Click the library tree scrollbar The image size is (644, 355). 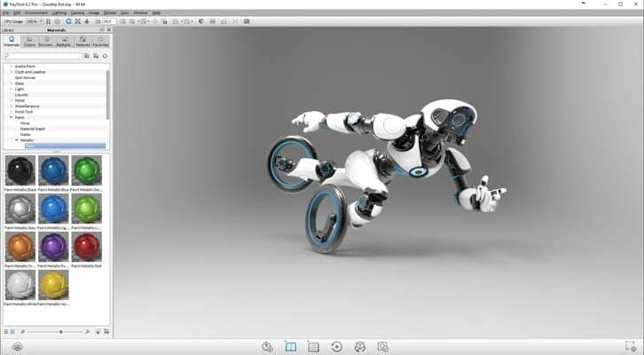pyautogui.click(x=108, y=94)
